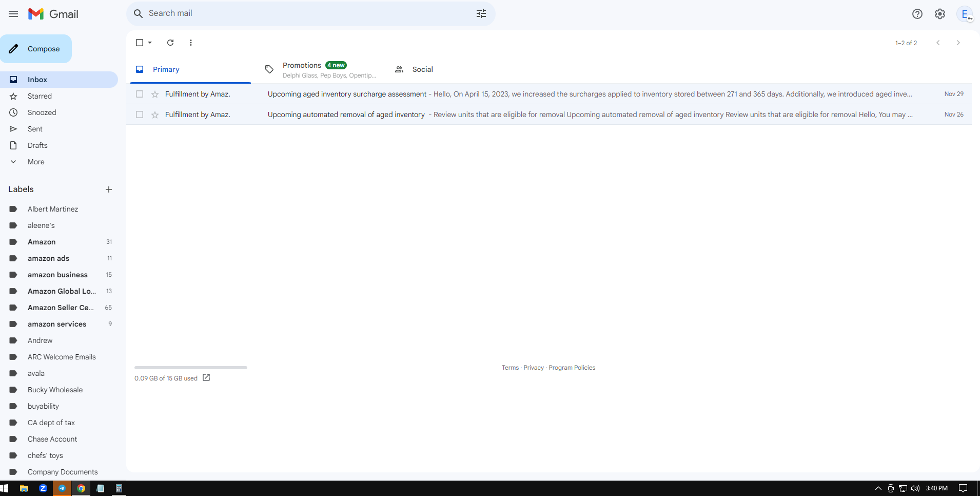This screenshot has height=496, width=980.
Task: Compose a new email
Action: (36, 49)
